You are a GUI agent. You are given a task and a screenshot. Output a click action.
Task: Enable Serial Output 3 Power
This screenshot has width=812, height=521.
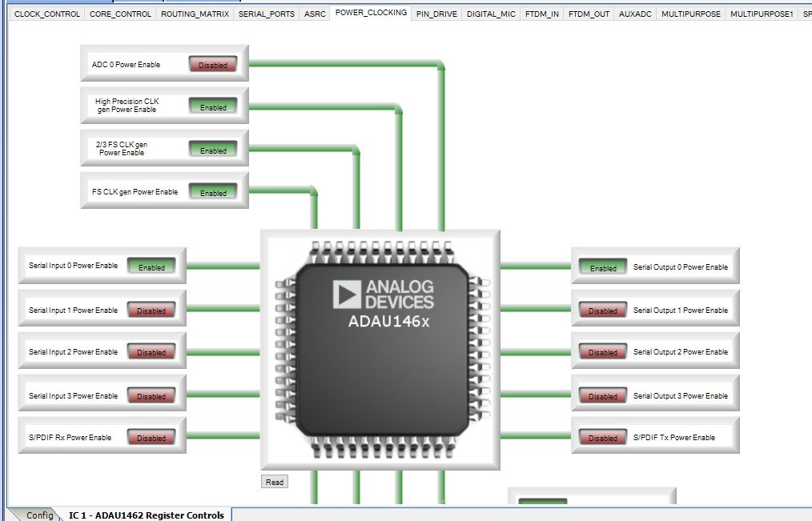pos(603,396)
